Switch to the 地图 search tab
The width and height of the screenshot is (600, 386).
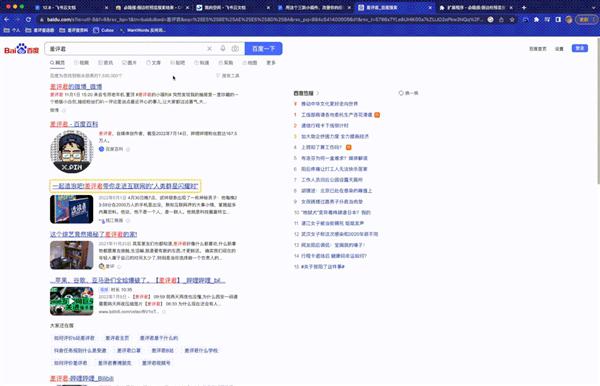pyautogui.click(x=249, y=62)
